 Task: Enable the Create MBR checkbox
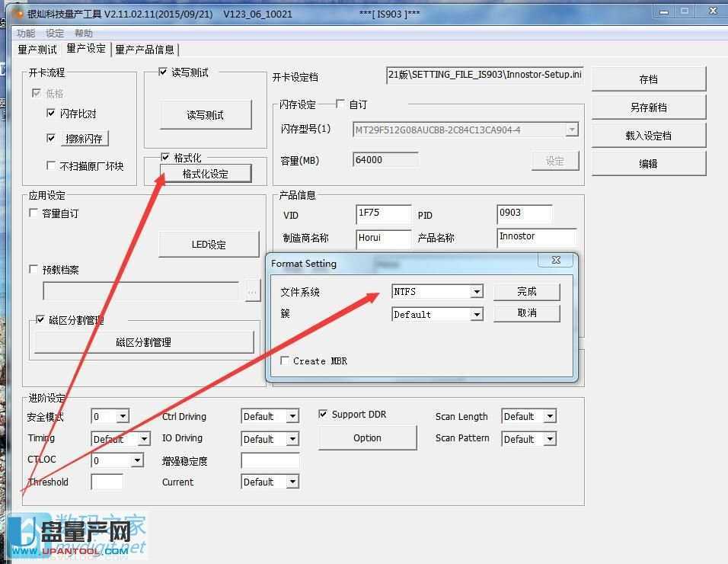285,361
